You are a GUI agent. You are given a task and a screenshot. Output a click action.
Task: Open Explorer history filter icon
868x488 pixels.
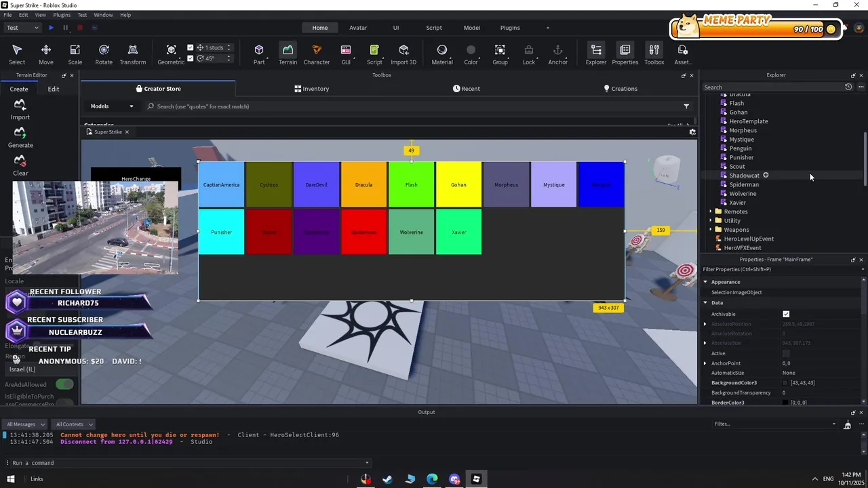[x=848, y=87]
